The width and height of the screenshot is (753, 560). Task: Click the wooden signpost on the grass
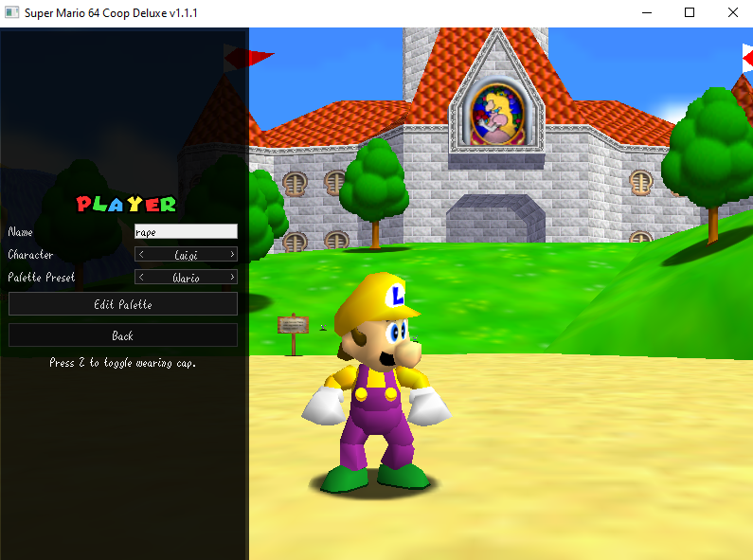(x=293, y=334)
